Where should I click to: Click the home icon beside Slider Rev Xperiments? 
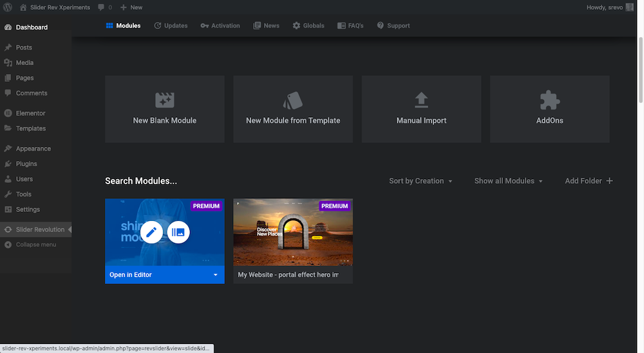point(23,7)
